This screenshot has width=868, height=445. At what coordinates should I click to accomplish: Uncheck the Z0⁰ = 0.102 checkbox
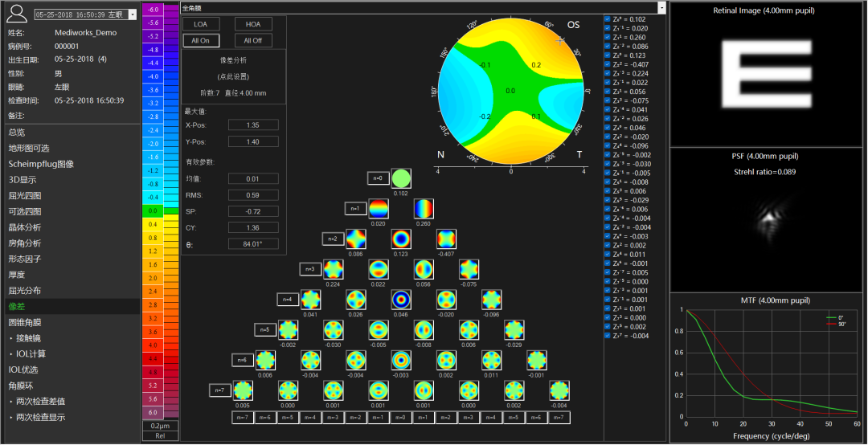coord(608,19)
